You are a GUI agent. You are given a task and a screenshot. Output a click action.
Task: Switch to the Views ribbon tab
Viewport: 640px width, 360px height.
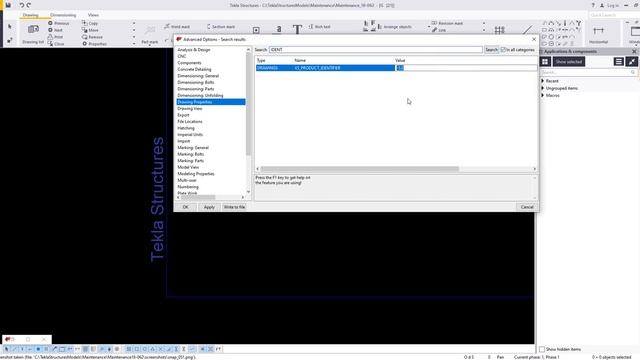[x=93, y=15]
